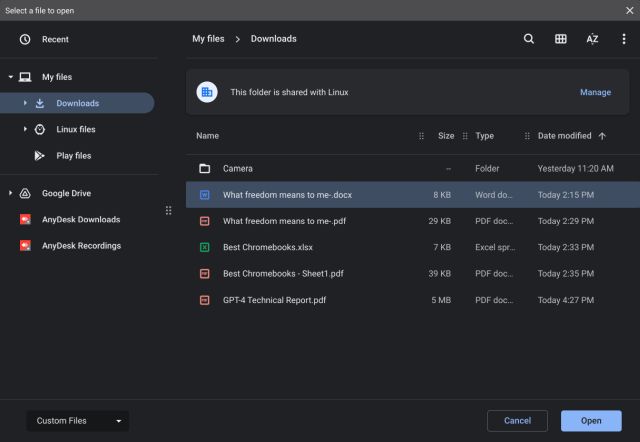Click the Manage link for Linux sharing

tap(595, 92)
